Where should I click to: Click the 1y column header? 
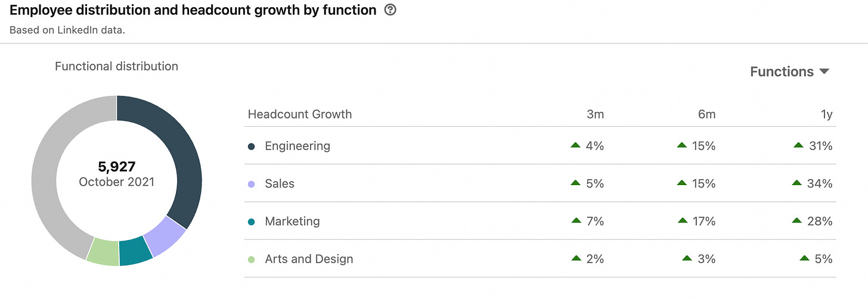[826, 114]
